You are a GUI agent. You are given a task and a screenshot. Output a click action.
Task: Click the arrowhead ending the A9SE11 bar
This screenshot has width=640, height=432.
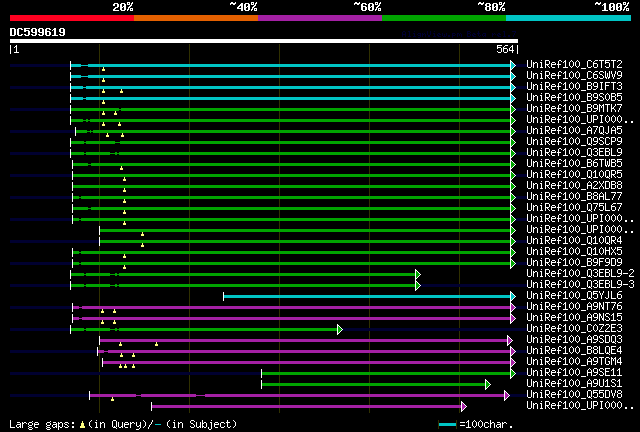(513, 374)
